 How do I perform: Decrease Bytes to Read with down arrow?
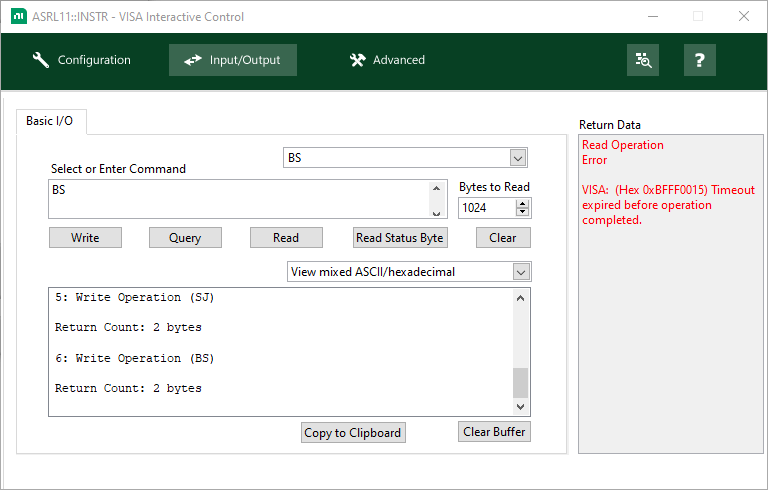point(523,212)
